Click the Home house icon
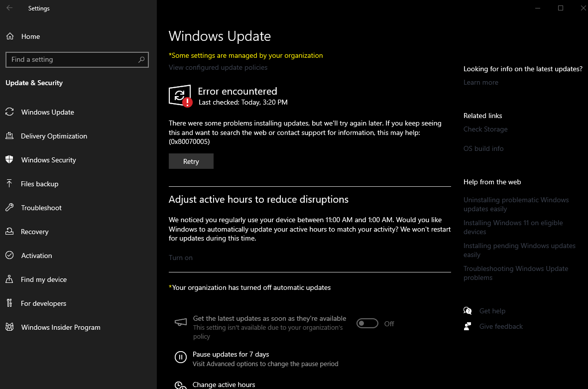The width and height of the screenshot is (588, 389). tap(10, 36)
